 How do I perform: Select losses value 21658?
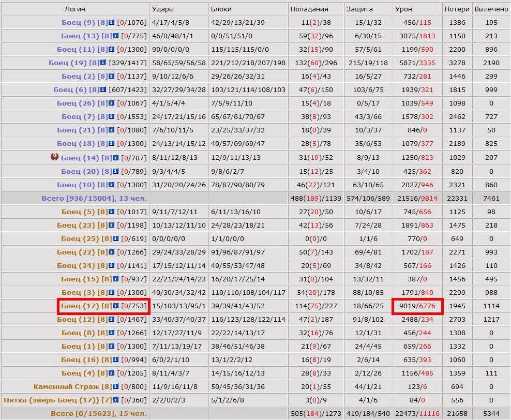457,413
